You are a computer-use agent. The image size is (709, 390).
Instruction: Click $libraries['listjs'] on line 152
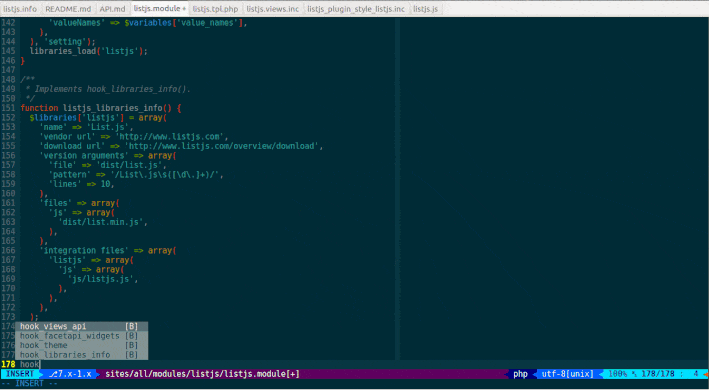77,117
